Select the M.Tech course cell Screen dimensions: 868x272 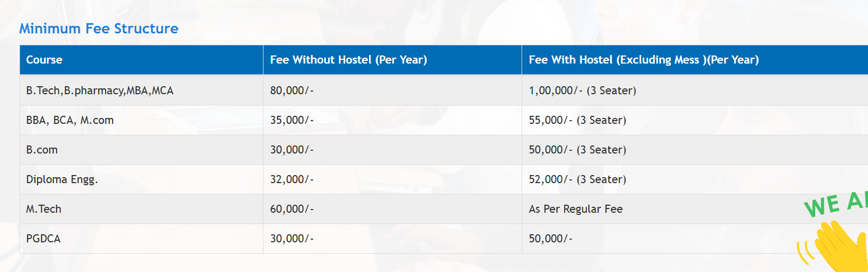click(44, 209)
